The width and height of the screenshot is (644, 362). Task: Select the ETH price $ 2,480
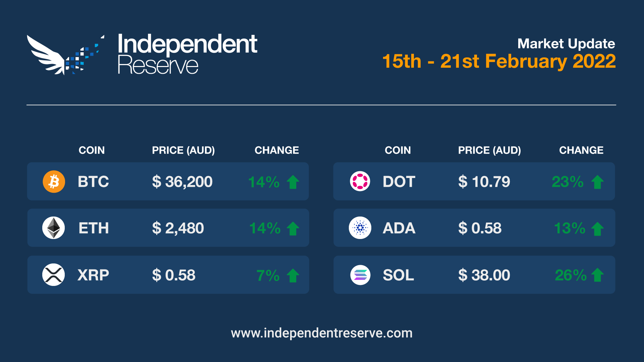(178, 228)
